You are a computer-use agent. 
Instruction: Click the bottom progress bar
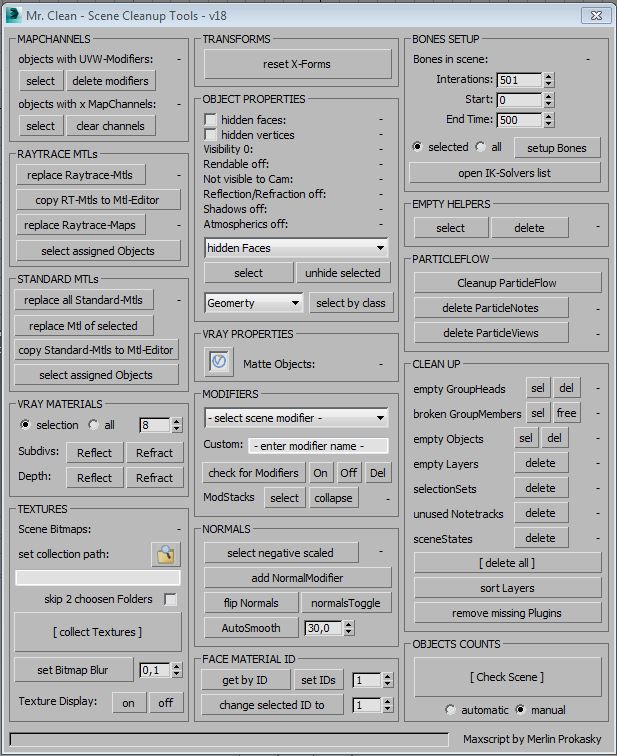coord(229,740)
